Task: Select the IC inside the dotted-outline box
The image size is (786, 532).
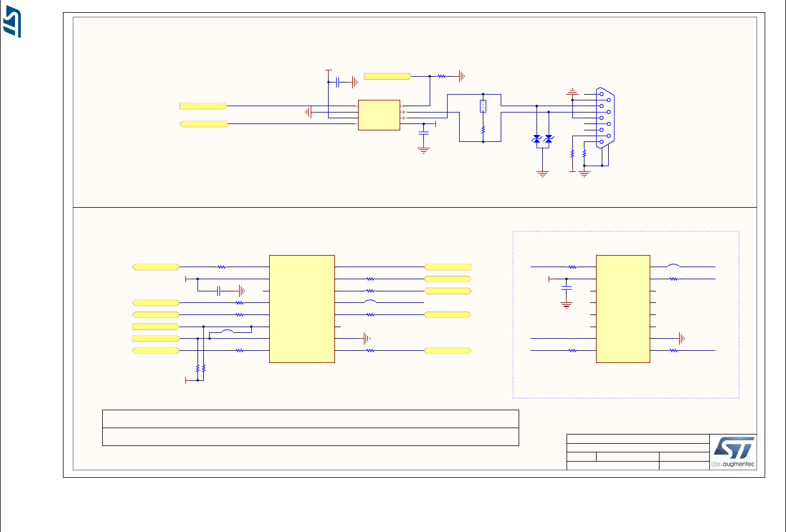Action: 623,309
